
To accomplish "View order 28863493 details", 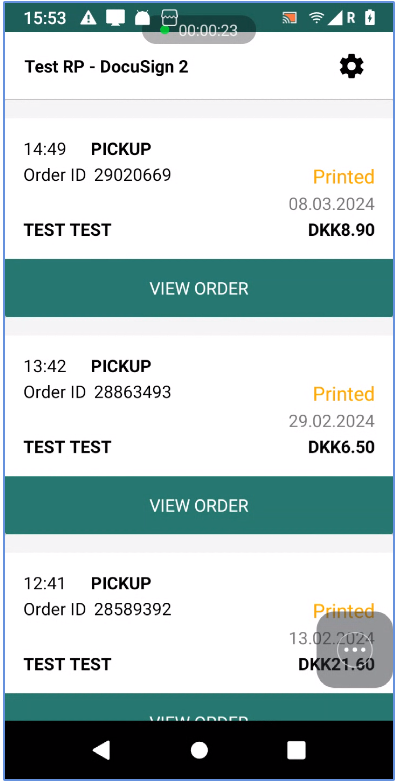I will point(199,505).
